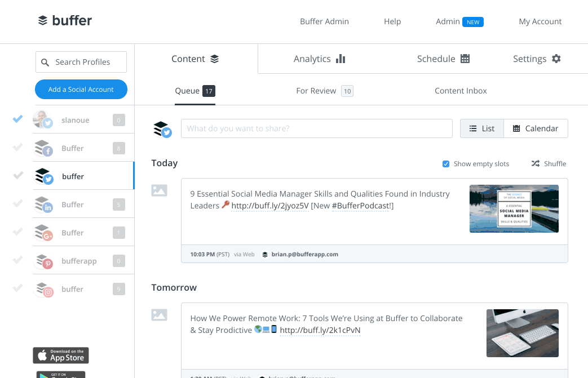Click the image placeholder icon beside Today's post
Image resolution: width=588 pixels, height=378 pixels.
159,190
